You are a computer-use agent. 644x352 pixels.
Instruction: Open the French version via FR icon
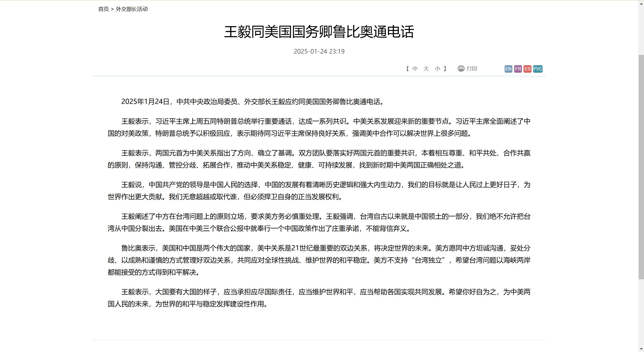(518, 68)
